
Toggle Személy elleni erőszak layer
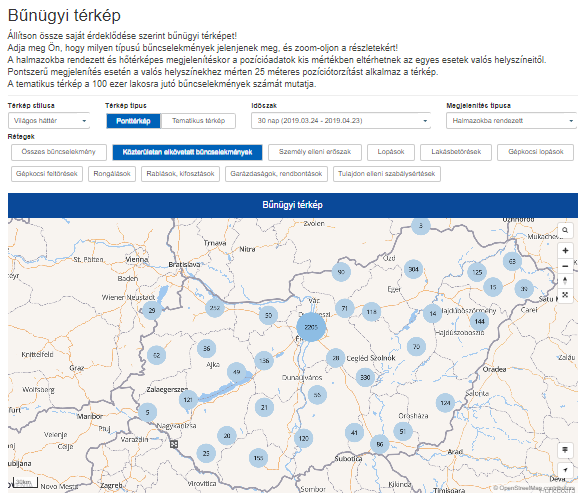point(315,152)
